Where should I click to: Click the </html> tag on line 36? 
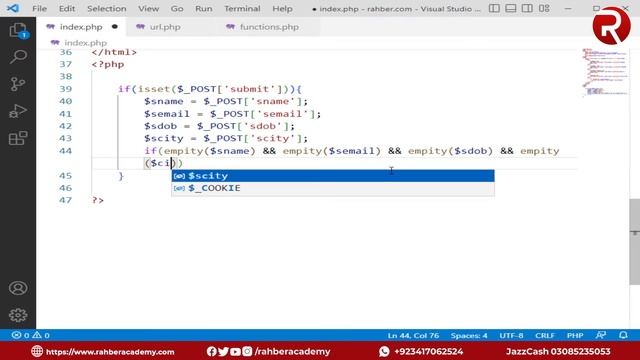click(114, 52)
